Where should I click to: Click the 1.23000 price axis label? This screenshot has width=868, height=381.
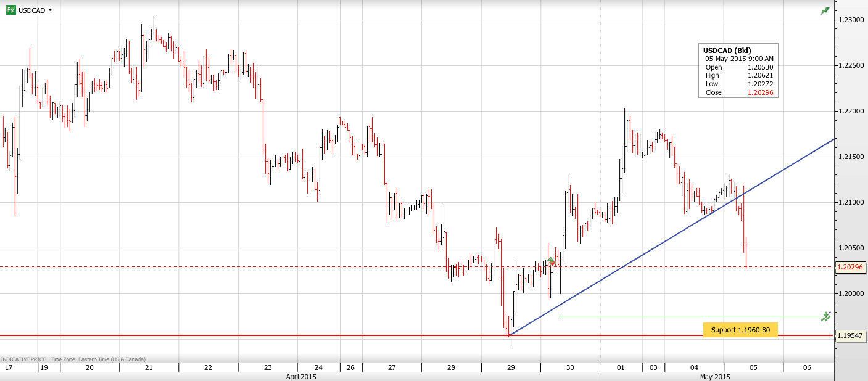click(850, 20)
